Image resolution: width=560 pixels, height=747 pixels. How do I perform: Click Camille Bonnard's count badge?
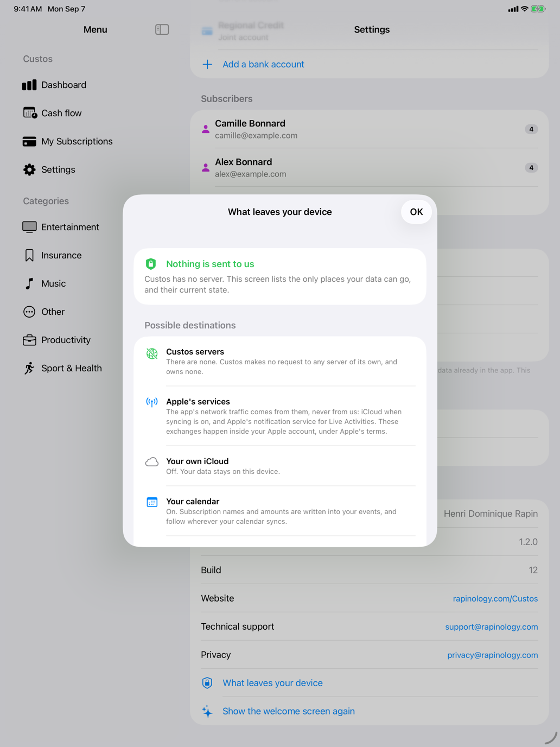[x=531, y=129]
